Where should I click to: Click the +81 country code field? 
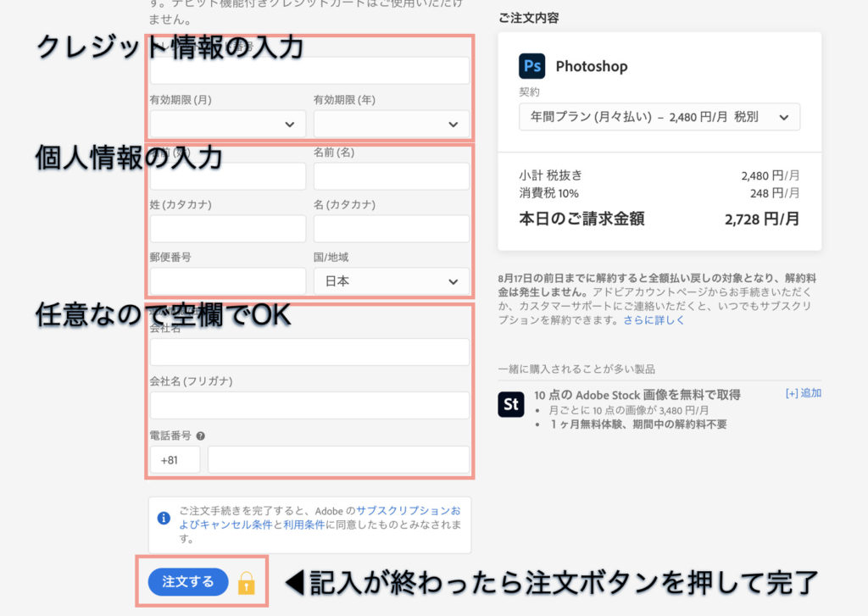pos(175,460)
